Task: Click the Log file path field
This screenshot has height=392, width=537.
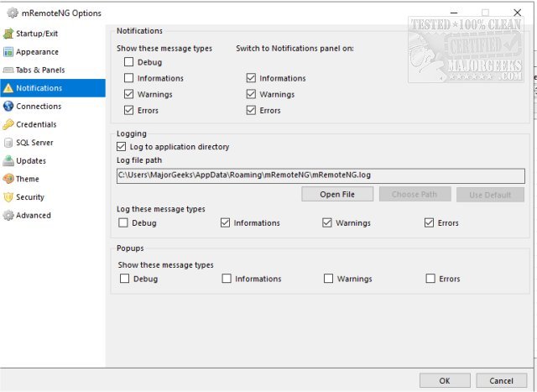Action: 321,175
